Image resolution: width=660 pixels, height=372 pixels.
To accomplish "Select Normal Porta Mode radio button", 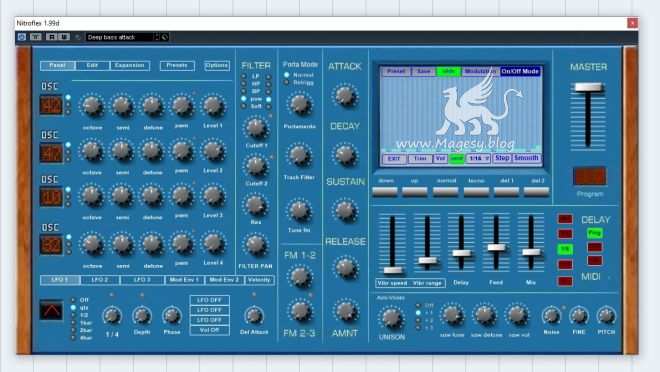I will coord(287,75).
